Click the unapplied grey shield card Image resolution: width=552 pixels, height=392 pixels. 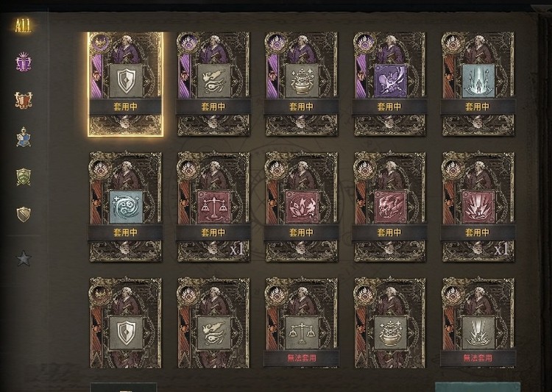[125, 323]
